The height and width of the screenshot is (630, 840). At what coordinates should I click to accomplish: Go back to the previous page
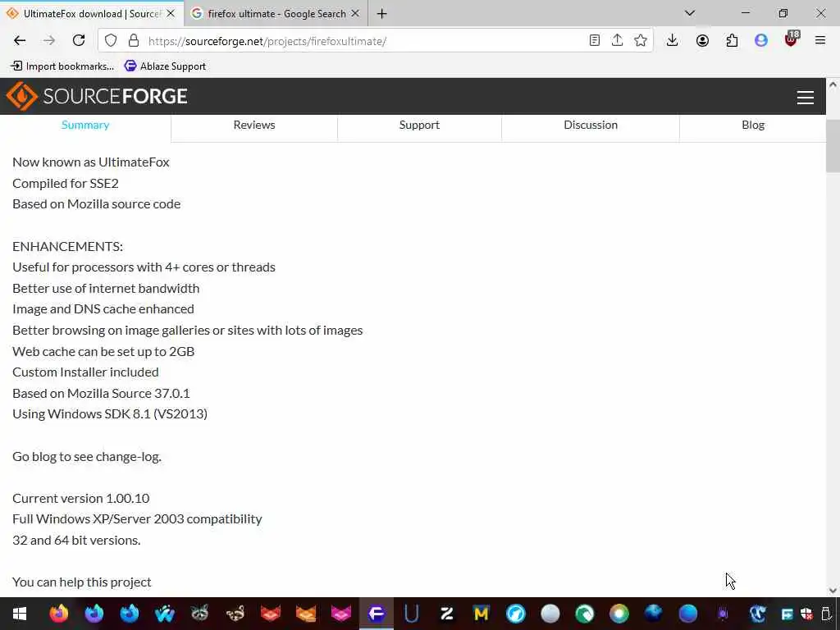coord(20,41)
